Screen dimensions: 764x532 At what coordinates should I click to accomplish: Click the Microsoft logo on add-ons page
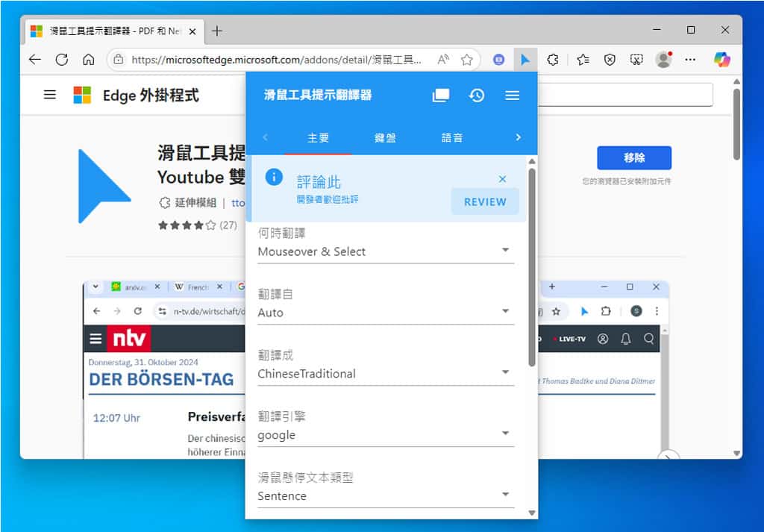(82, 95)
